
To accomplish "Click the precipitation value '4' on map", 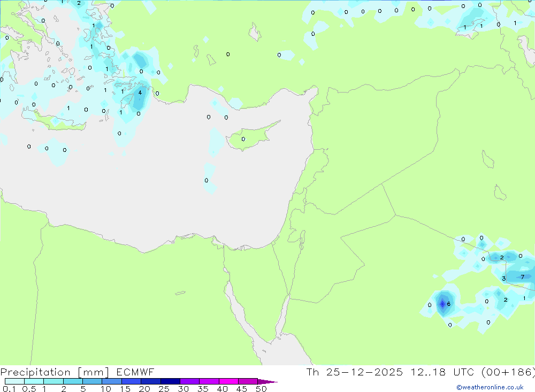I will pyautogui.click(x=140, y=93).
